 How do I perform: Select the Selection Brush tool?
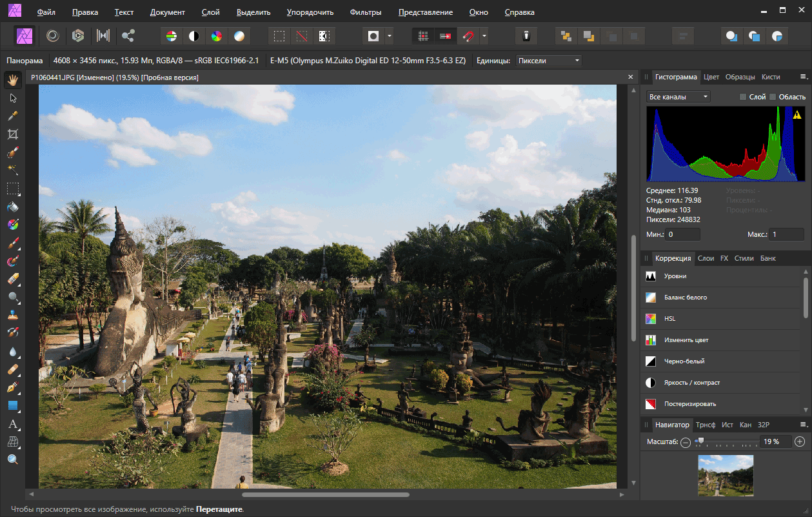tap(12, 153)
